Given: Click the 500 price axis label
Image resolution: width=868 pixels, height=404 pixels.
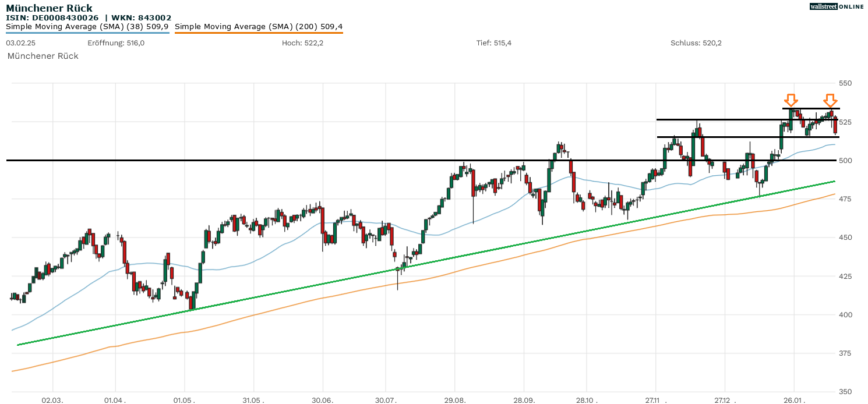Looking at the screenshot, I should click(845, 160).
